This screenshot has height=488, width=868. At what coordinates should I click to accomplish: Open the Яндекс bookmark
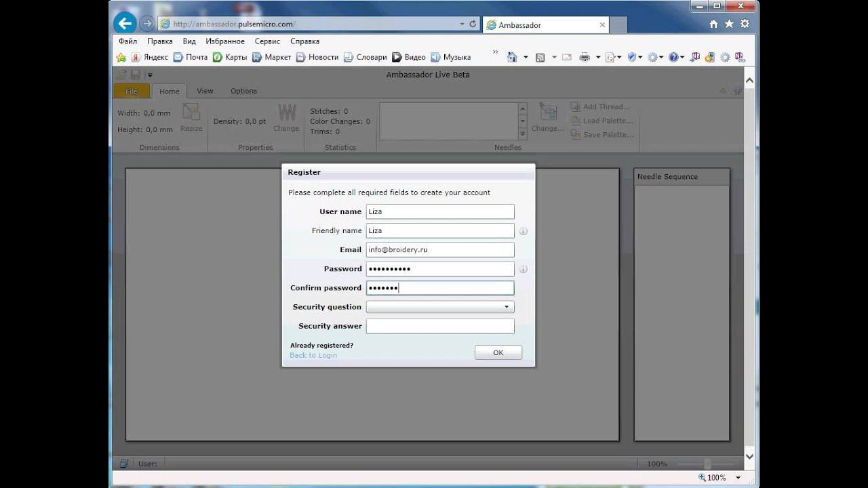150,57
